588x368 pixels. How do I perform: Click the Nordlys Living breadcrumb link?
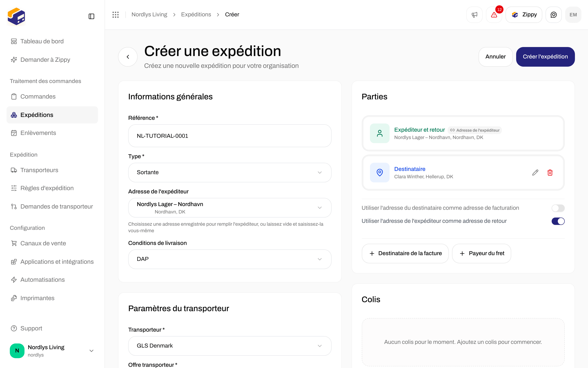[x=149, y=15]
